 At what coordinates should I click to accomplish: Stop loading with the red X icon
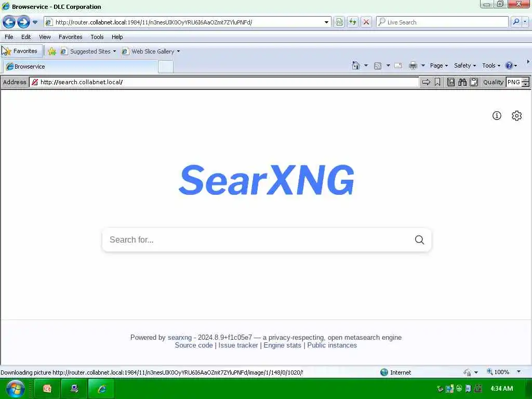pos(366,22)
